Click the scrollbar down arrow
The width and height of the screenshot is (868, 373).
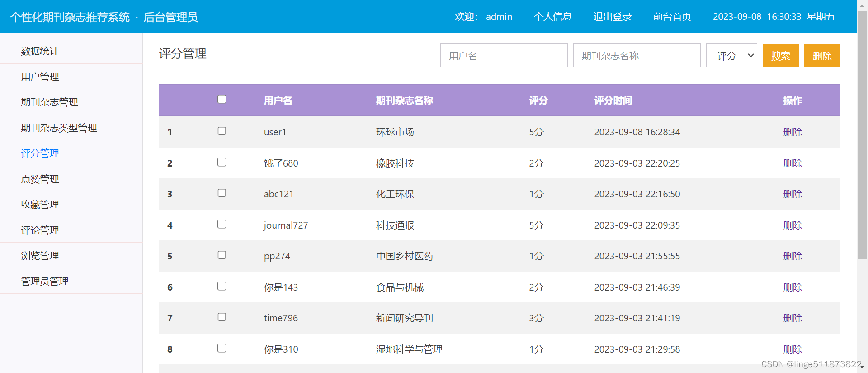862,368
